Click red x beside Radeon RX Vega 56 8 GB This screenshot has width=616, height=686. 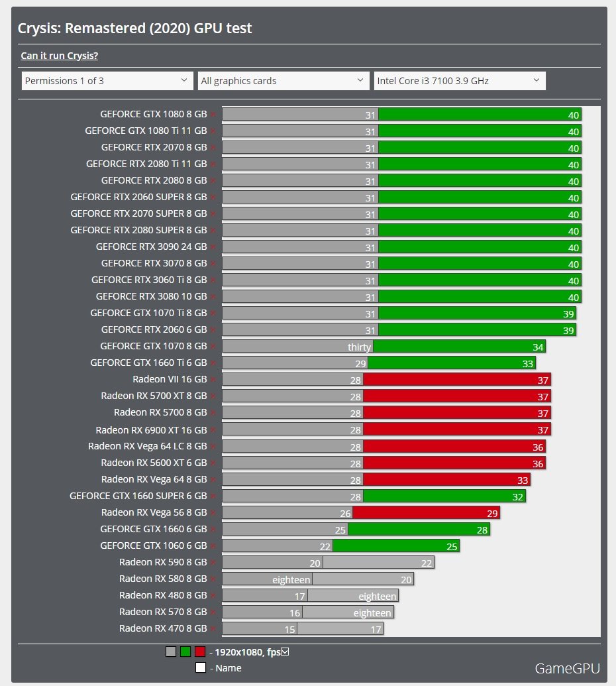[x=213, y=513]
